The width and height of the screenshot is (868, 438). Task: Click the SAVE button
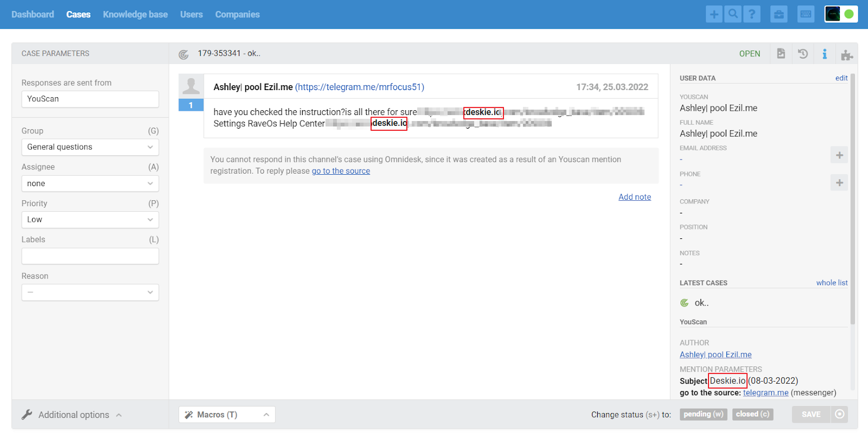pyautogui.click(x=811, y=414)
